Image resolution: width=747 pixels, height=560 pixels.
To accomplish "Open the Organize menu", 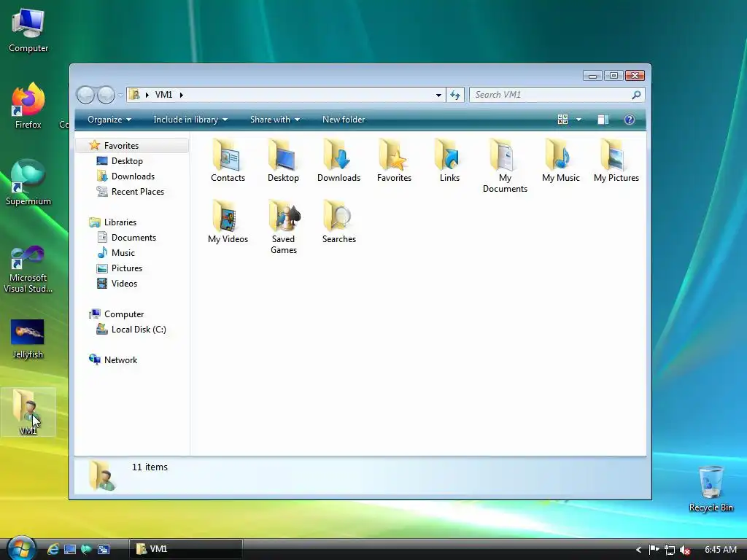I will click(x=109, y=120).
